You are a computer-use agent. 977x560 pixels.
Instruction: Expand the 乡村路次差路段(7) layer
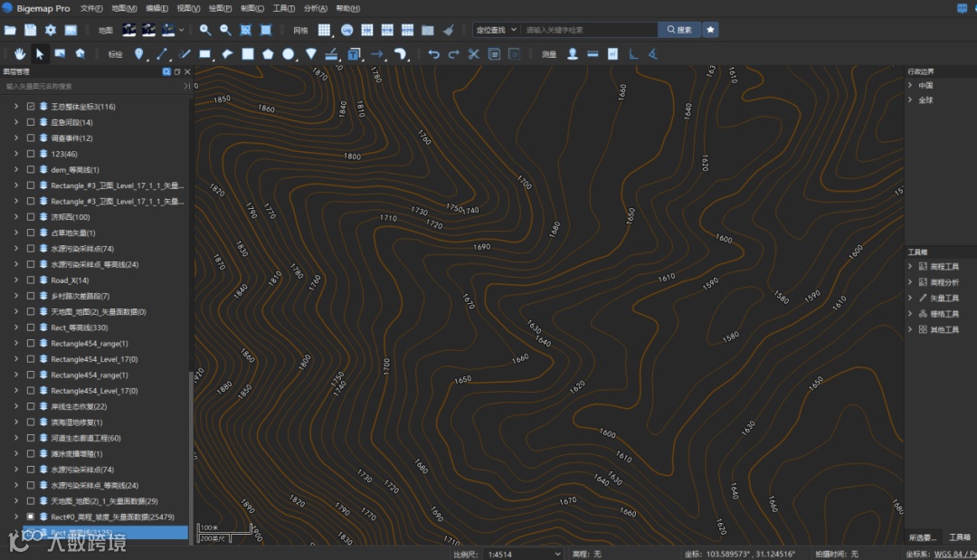point(16,296)
